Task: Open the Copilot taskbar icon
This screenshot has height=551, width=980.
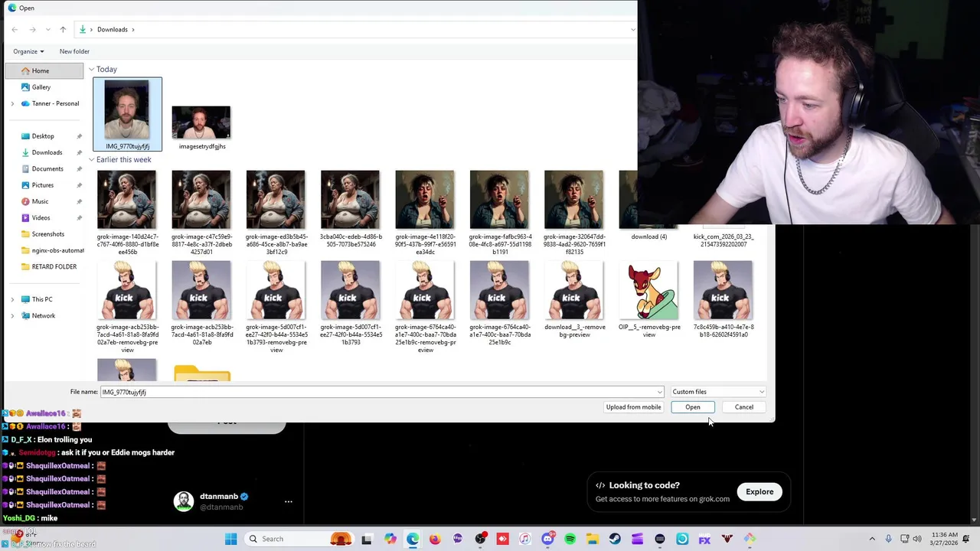Action: [x=390, y=539]
